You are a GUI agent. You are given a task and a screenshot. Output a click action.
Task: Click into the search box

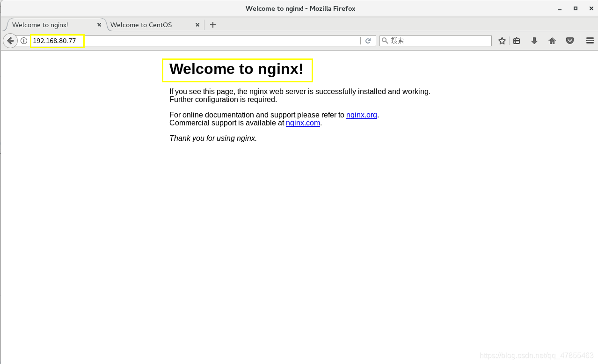(436, 41)
